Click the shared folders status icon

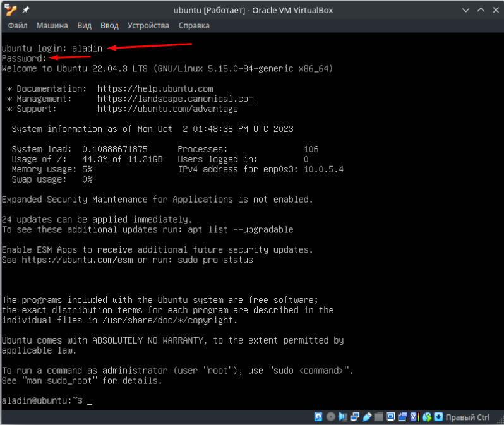379,417
